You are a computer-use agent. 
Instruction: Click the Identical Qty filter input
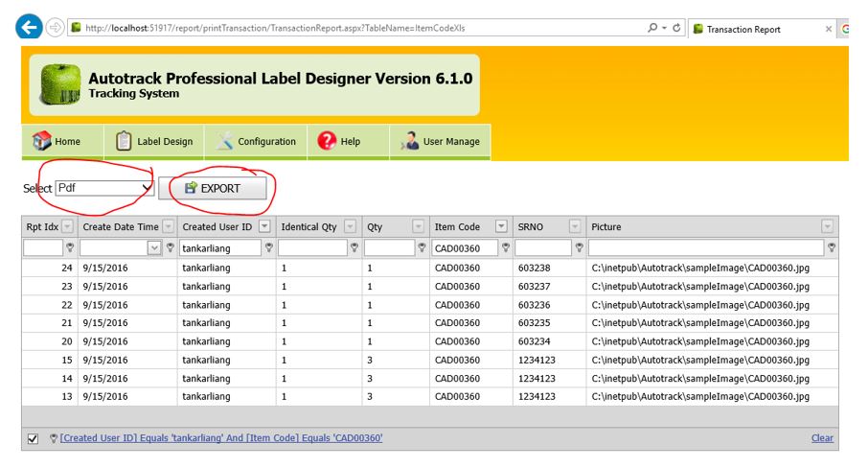pos(312,248)
